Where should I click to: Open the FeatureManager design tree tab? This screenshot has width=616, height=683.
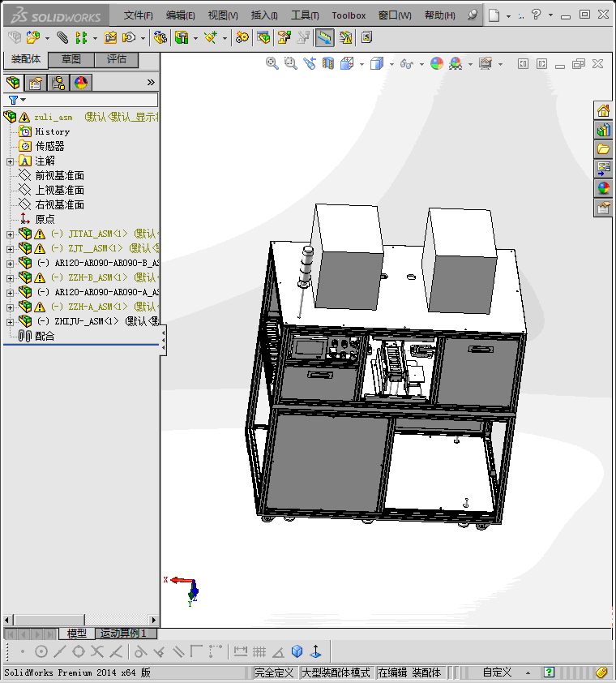click(14, 82)
